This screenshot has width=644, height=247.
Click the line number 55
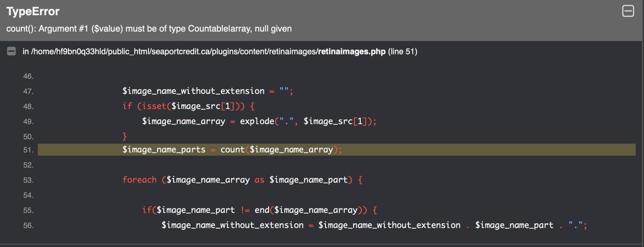[28, 210]
